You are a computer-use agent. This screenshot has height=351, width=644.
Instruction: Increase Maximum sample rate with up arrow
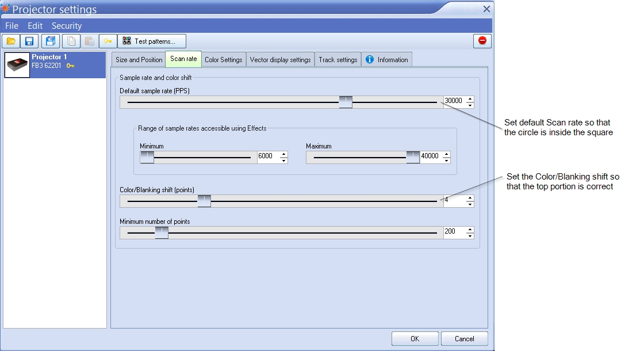click(446, 154)
